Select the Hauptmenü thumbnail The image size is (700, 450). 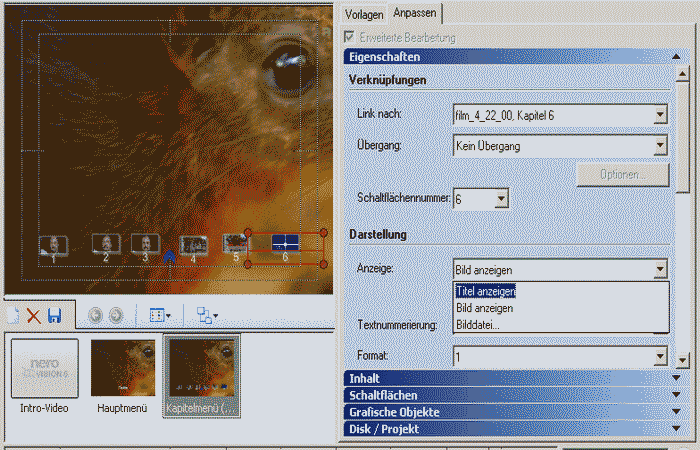[x=123, y=368]
